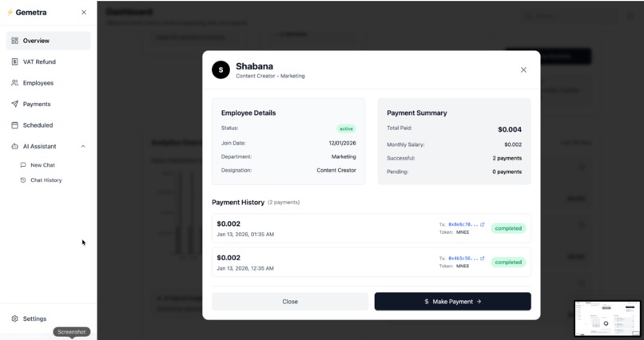Click the Designation value Content Creator

click(x=336, y=170)
